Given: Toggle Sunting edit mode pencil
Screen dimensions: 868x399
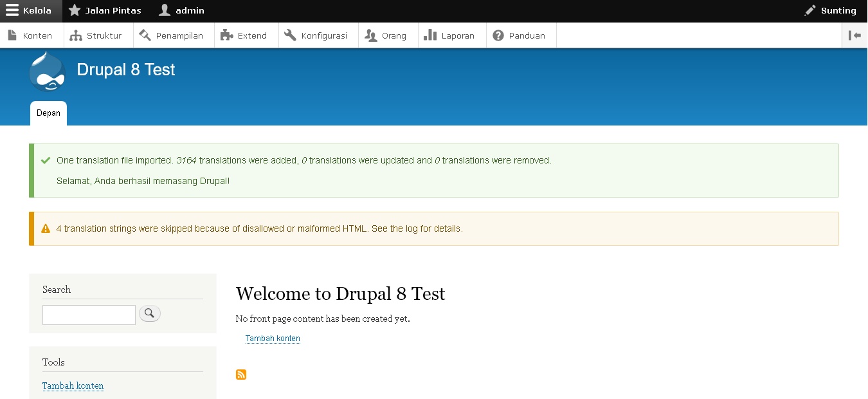Looking at the screenshot, I should click(x=831, y=11).
